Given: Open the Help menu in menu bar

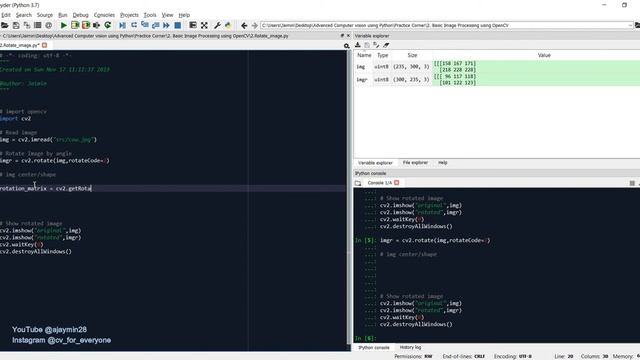Looking at the screenshot, I should point(184,15).
